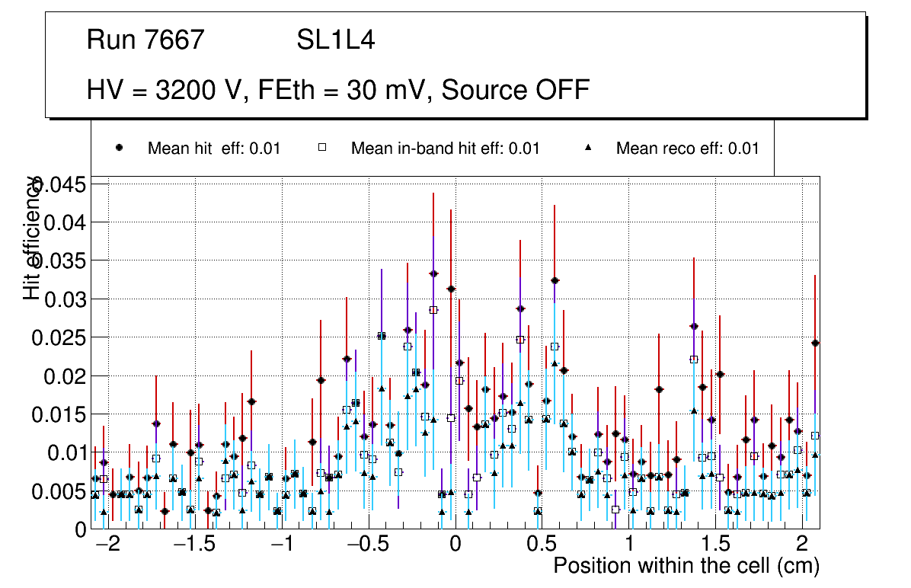
Task: Click the rightmost filled circle data point
Action: point(815,343)
